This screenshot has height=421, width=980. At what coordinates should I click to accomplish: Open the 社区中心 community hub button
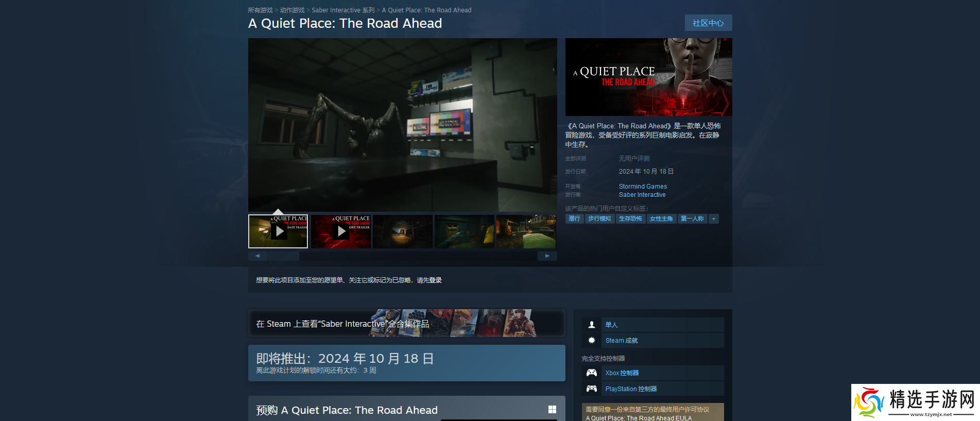click(708, 23)
